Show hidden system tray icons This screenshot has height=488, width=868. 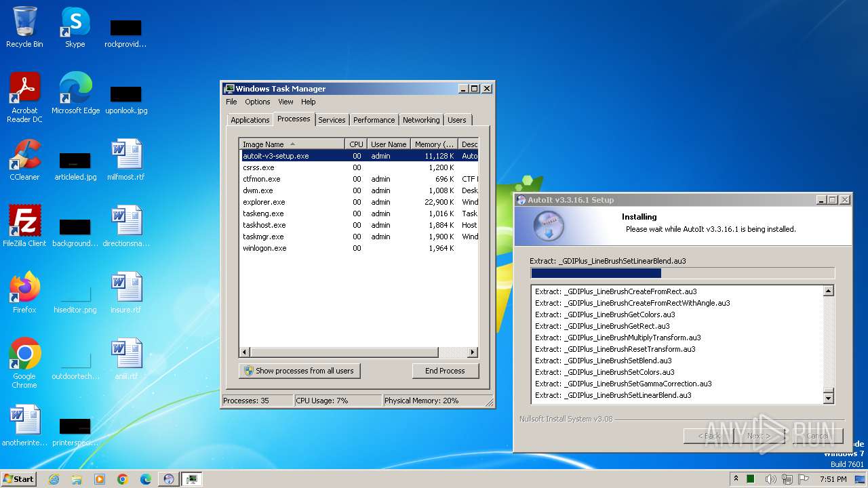[x=736, y=479]
